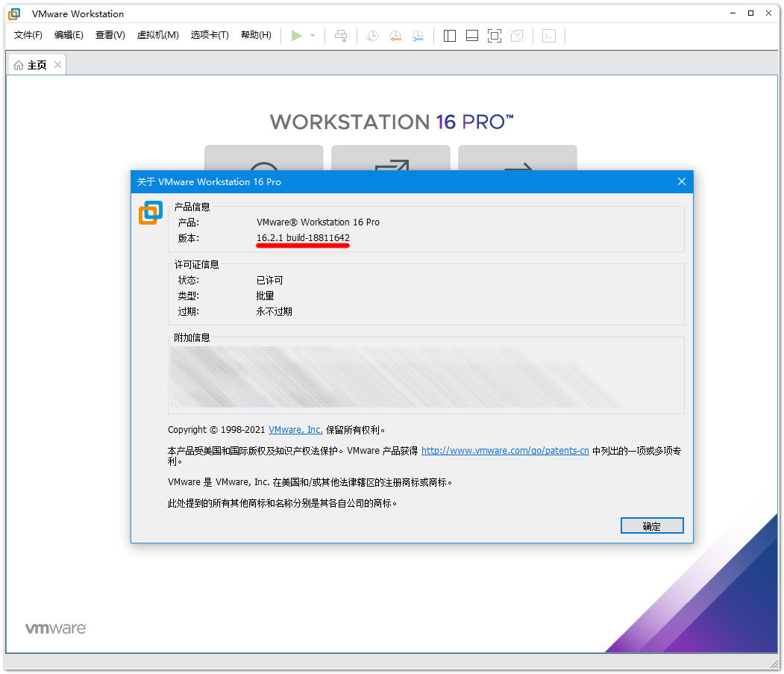Screen dimensions: 784x674
Task: Click the console view toolbar icon
Action: [549, 36]
